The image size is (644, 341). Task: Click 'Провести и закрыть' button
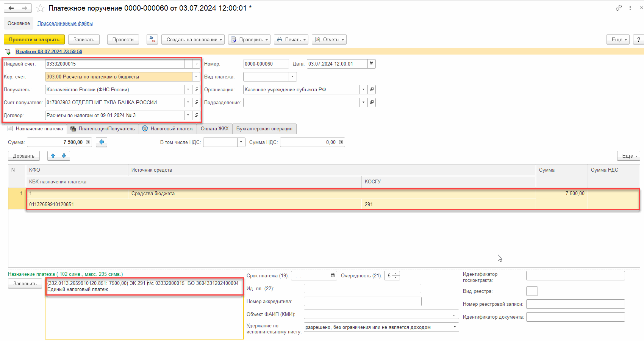(34, 39)
